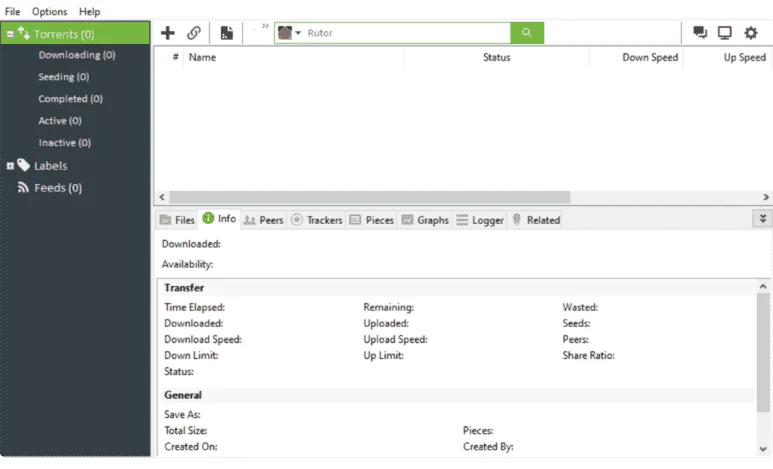Open search provider dropdown arrow

pos(298,33)
